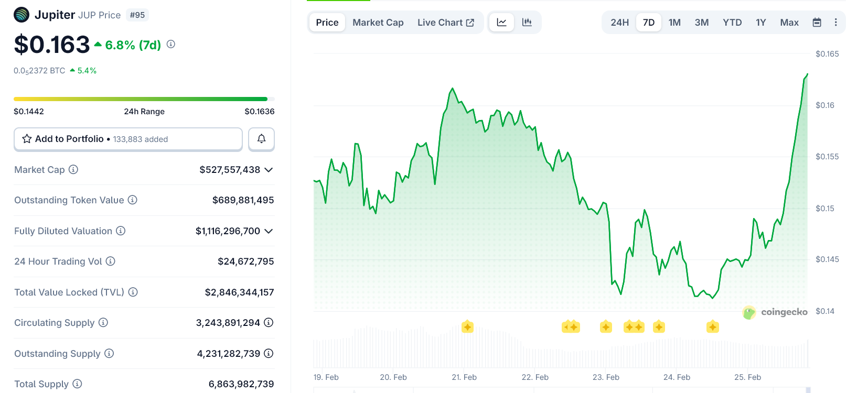Select the Max time range

pos(789,23)
